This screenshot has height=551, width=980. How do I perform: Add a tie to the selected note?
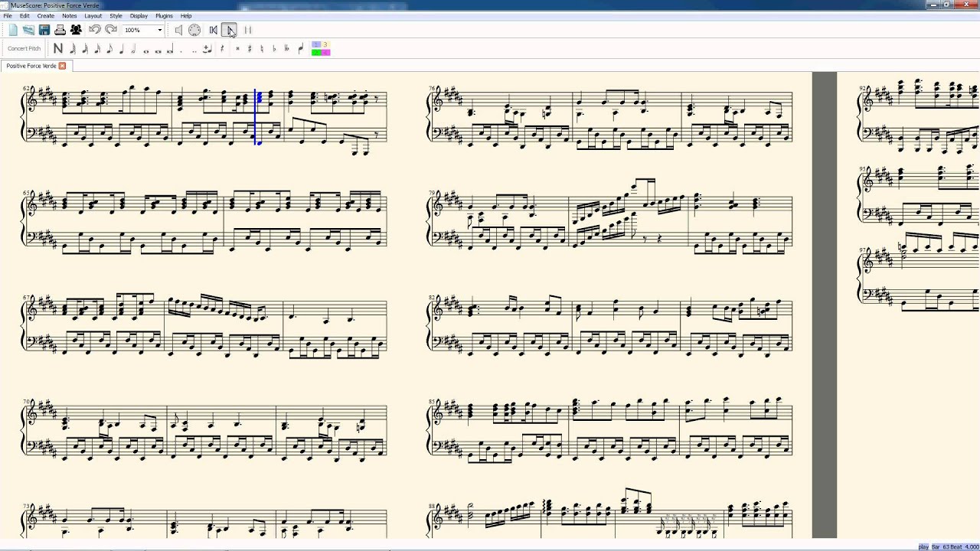[x=207, y=49]
